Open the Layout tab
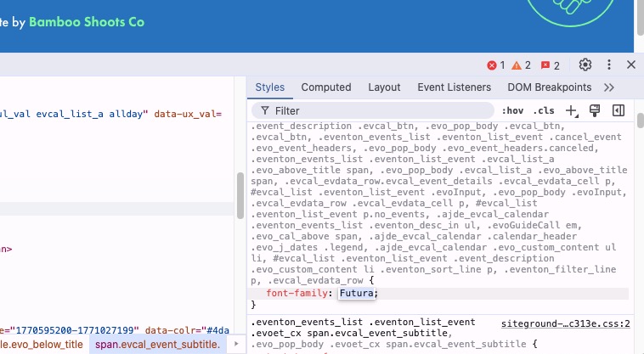 (384, 87)
